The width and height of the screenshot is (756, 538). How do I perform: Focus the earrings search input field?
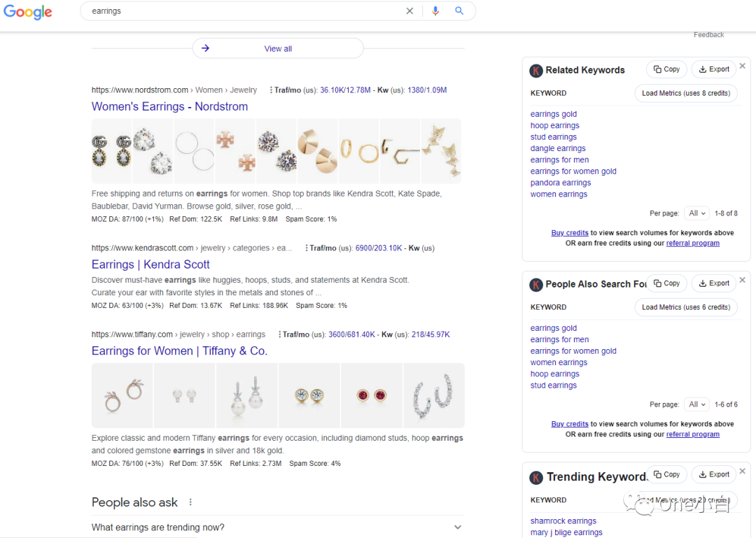point(246,10)
